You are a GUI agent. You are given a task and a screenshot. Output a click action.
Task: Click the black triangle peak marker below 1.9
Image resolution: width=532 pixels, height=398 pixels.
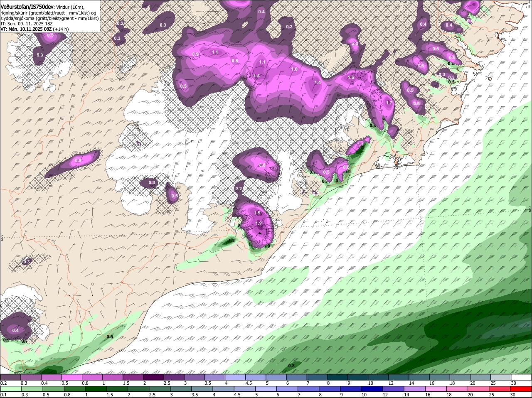pyautogui.click(x=260, y=233)
